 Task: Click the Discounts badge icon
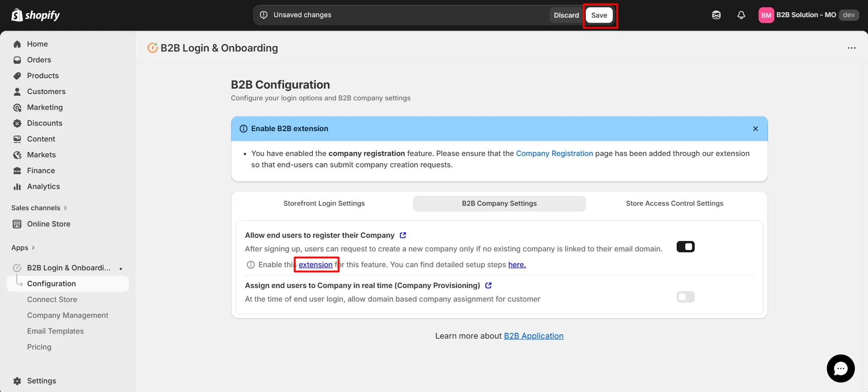pos(17,123)
